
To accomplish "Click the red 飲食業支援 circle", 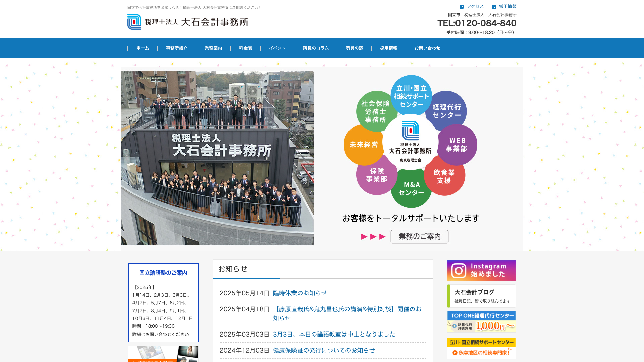I will tap(445, 176).
